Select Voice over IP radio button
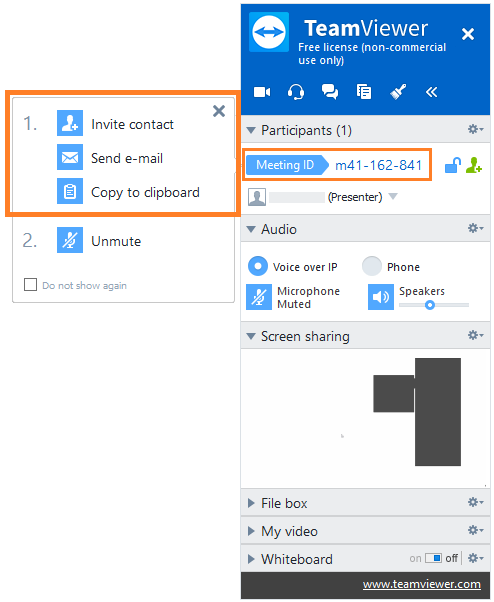This screenshot has height=602, width=494. [258, 266]
